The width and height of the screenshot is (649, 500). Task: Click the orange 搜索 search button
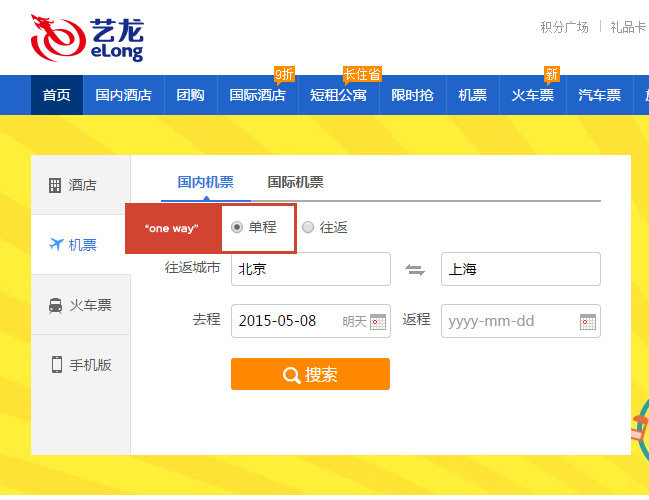(x=310, y=374)
